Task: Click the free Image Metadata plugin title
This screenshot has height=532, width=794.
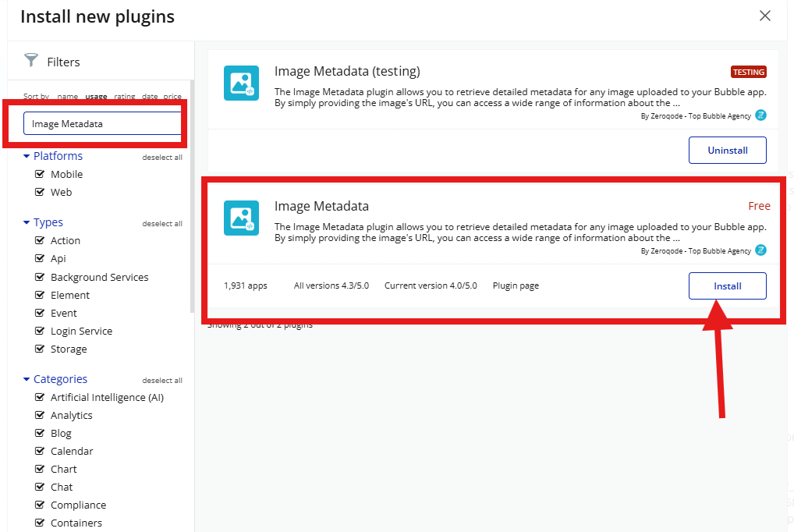Action: 321,206
